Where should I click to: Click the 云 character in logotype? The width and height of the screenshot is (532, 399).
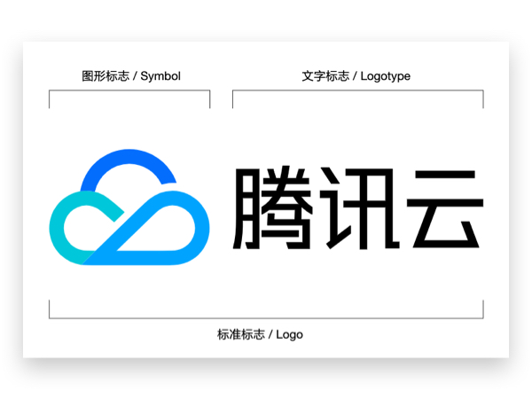coord(445,208)
